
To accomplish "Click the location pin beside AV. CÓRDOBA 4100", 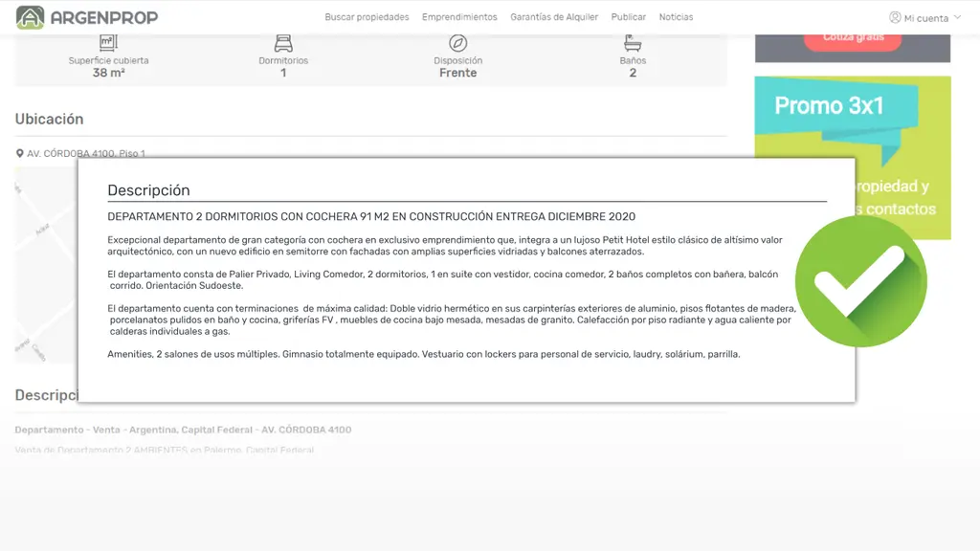I will tap(19, 154).
